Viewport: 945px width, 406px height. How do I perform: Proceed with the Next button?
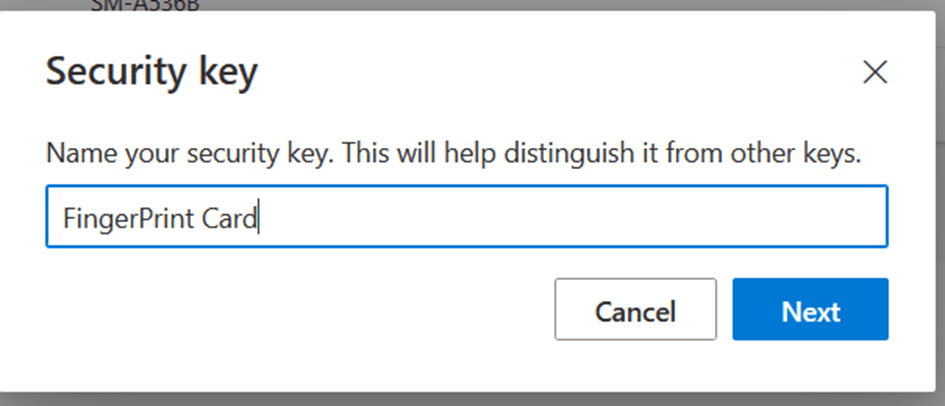coord(810,310)
